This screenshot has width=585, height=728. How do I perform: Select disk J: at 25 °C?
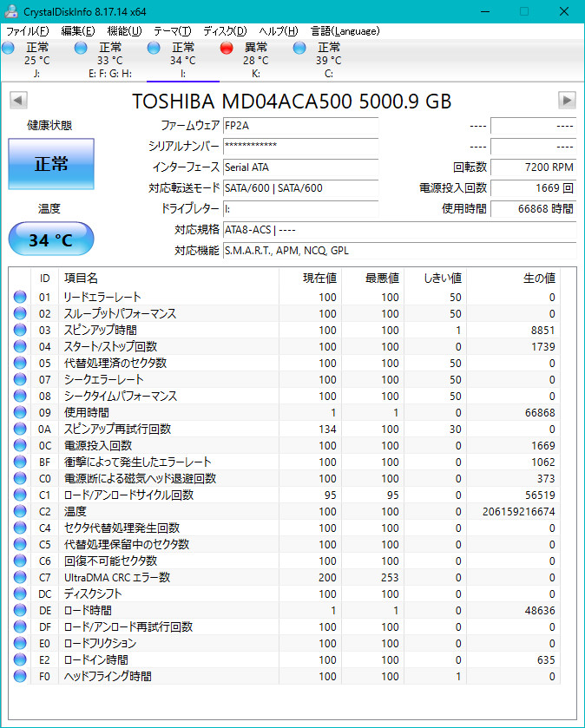(x=36, y=61)
